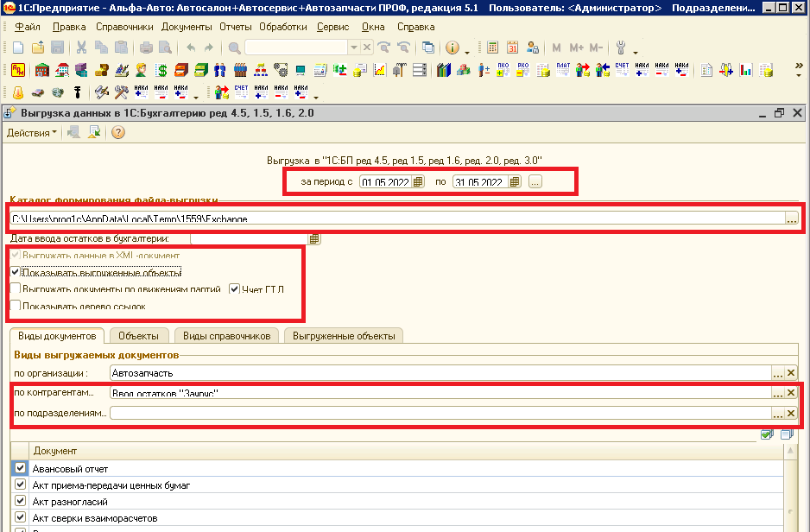
Task: Click the ПЛАТ payment order icon
Action: click(563, 70)
